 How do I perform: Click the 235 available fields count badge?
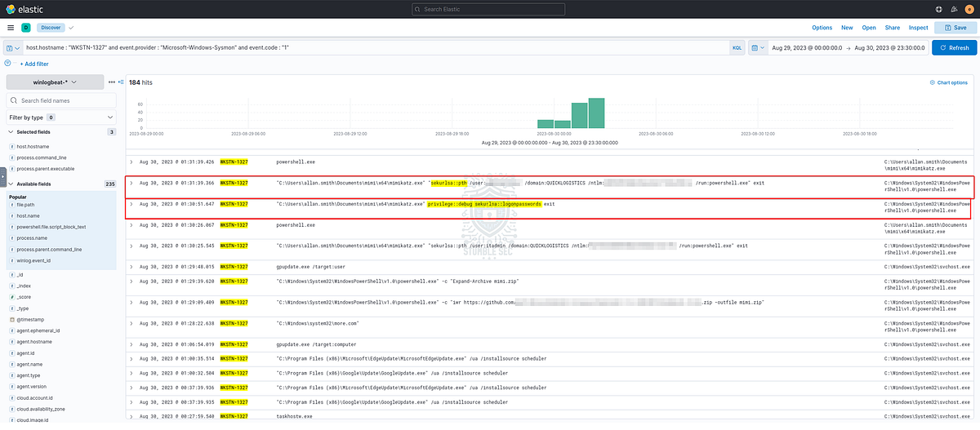[x=110, y=184]
